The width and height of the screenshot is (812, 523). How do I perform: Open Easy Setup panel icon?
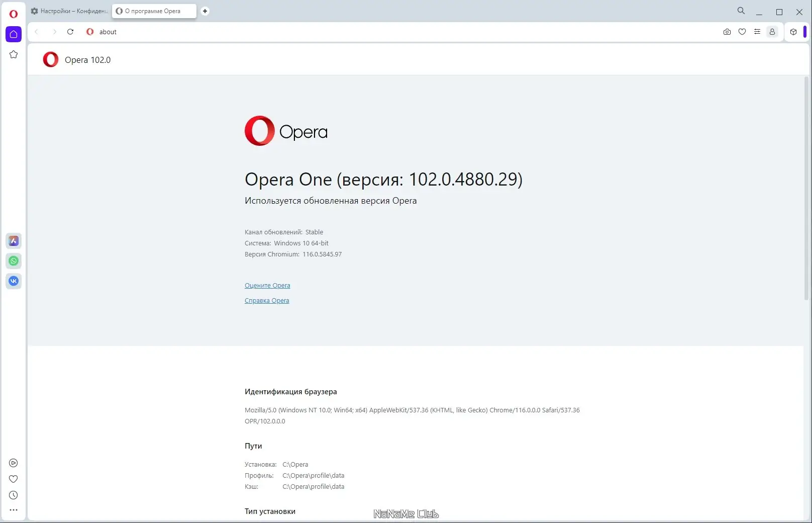(x=757, y=32)
